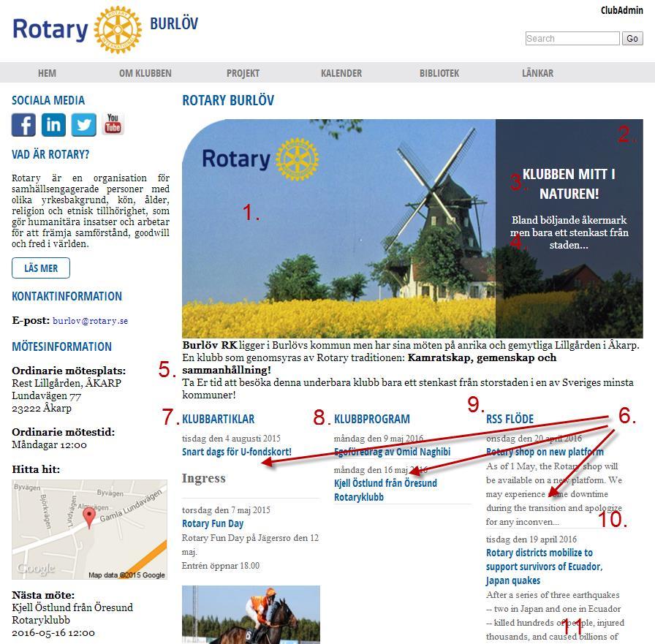
Task: Click the horse racing article image
Action: [x=251, y=614]
